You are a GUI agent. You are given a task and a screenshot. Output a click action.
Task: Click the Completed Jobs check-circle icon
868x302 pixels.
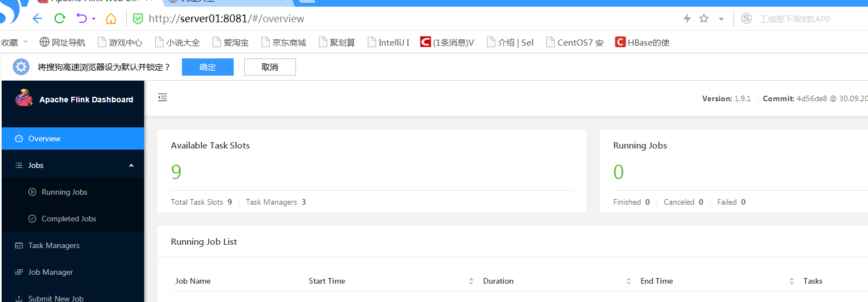[32, 219]
